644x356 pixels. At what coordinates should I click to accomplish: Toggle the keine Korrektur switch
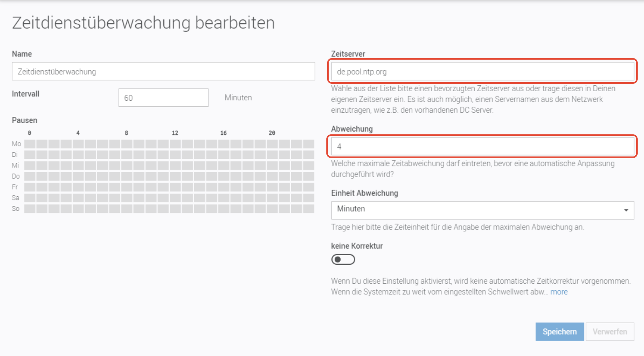tap(343, 260)
